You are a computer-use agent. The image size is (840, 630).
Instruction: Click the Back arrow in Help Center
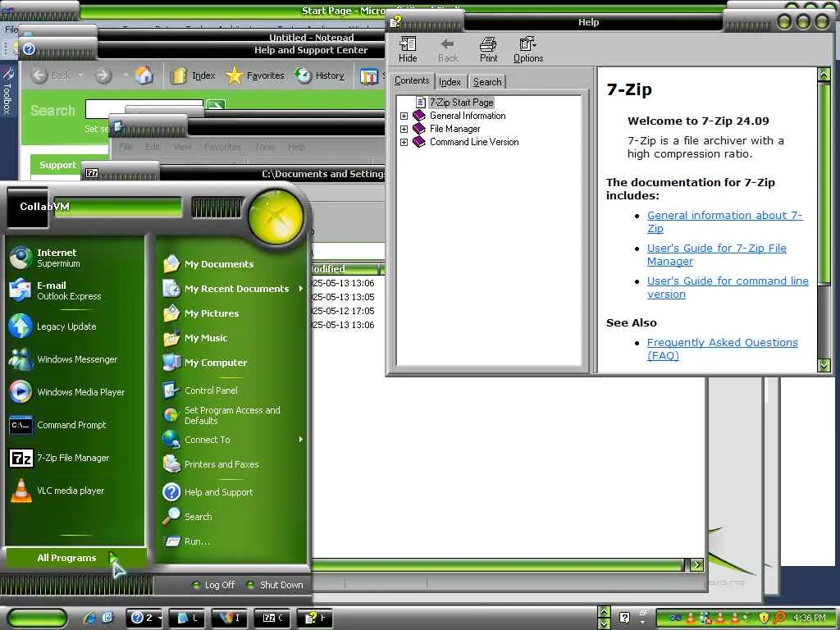(39, 75)
